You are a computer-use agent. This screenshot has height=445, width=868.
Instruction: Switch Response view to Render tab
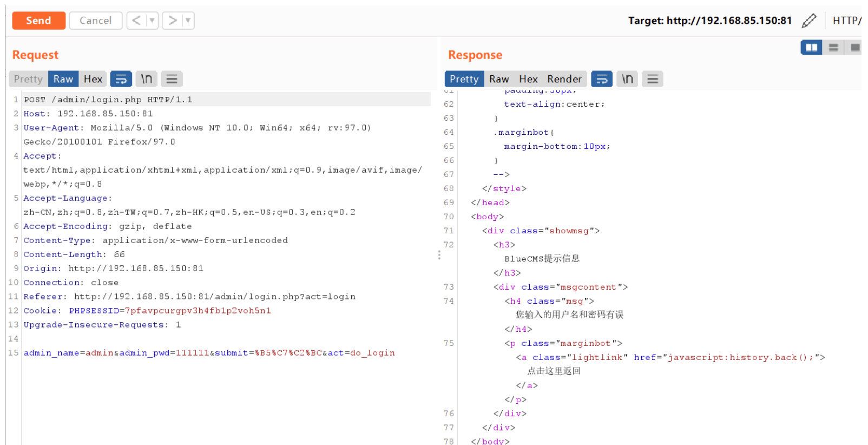[x=564, y=79]
